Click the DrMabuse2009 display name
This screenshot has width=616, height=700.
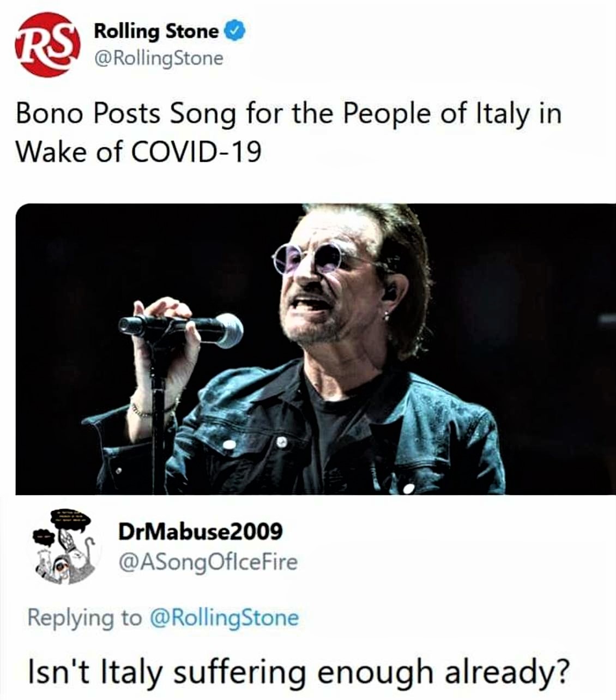tap(201, 530)
